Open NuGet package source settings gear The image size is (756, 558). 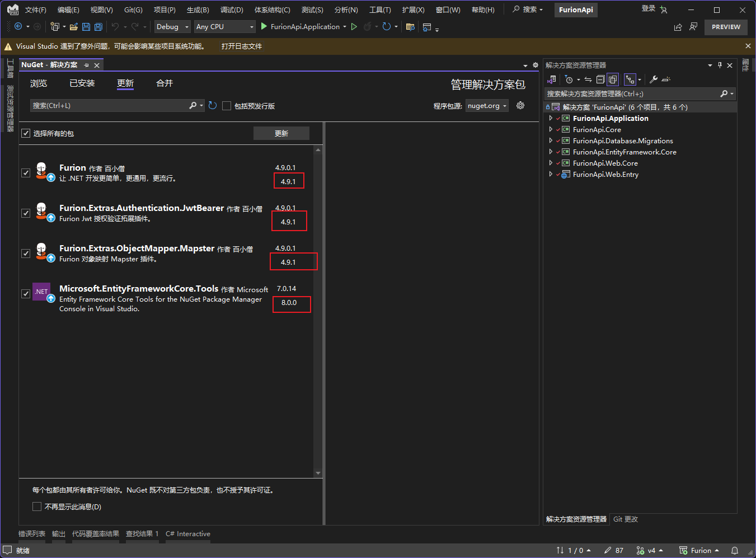point(520,106)
